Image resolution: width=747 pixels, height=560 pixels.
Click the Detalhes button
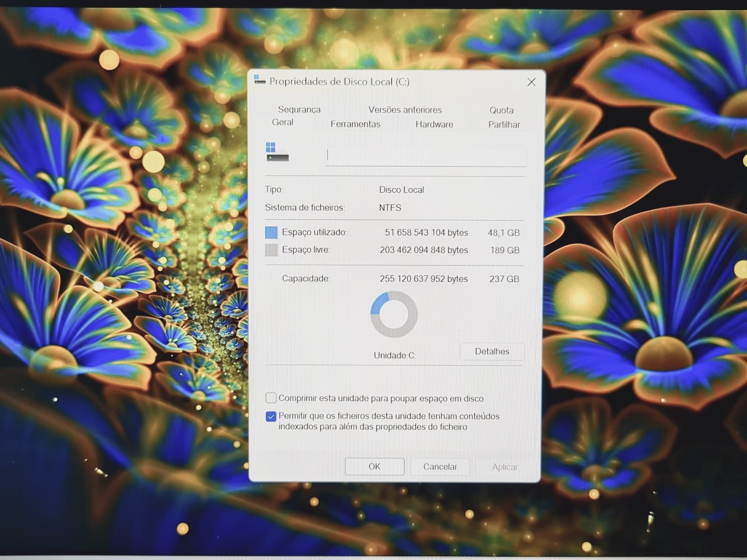click(x=492, y=351)
